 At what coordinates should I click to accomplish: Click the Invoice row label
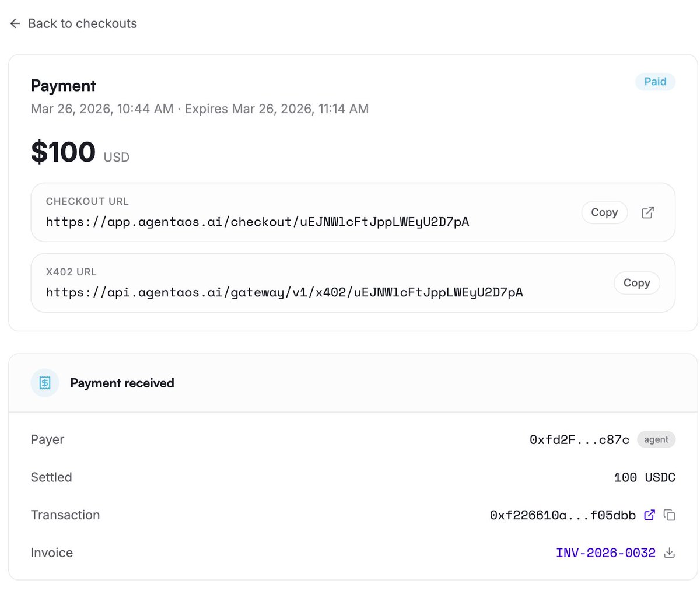point(52,553)
